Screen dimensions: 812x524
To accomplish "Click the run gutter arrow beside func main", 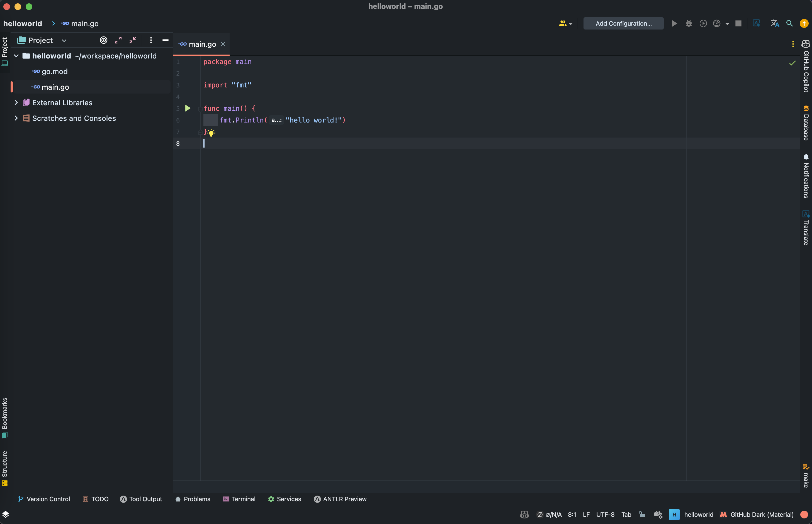I will coord(188,108).
